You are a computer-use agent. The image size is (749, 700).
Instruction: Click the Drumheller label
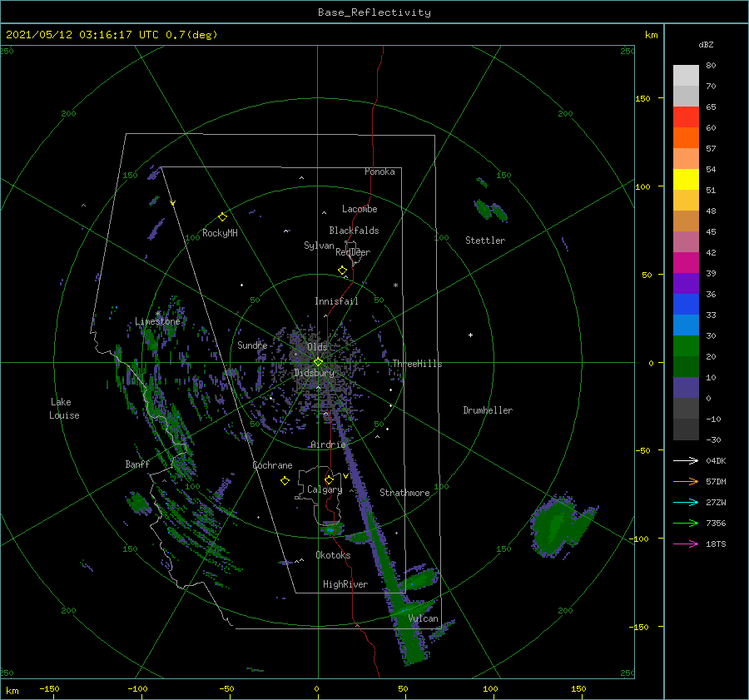point(488,410)
